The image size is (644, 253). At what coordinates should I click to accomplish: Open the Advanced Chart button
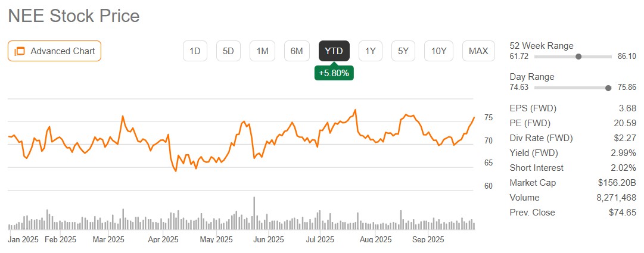55,51
